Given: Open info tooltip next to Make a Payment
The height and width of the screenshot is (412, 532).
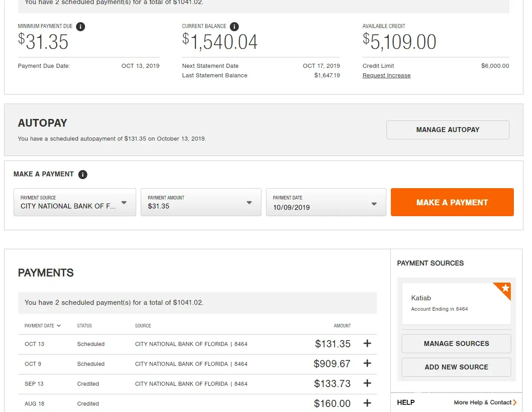Looking at the screenshot, I should [x=82, y=175].
